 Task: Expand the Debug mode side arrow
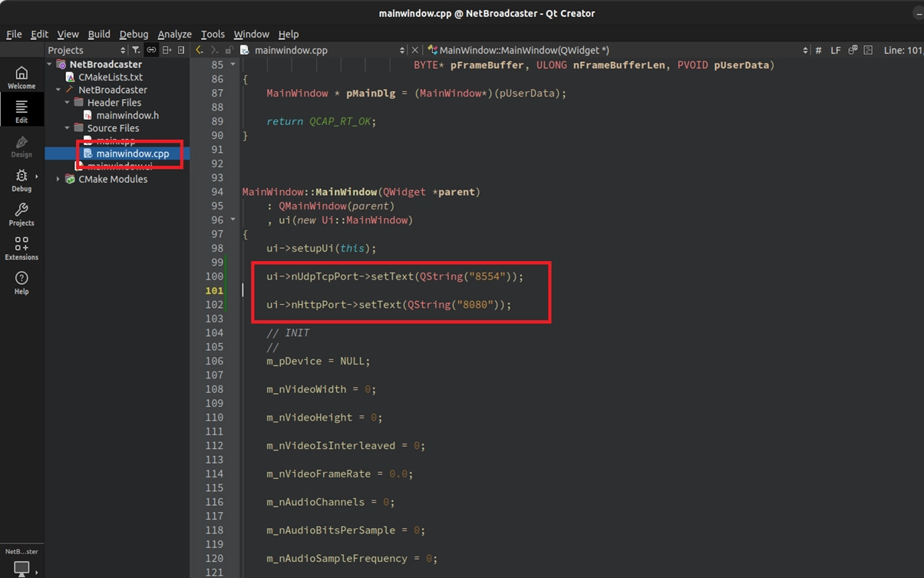(x=37, y=177)
